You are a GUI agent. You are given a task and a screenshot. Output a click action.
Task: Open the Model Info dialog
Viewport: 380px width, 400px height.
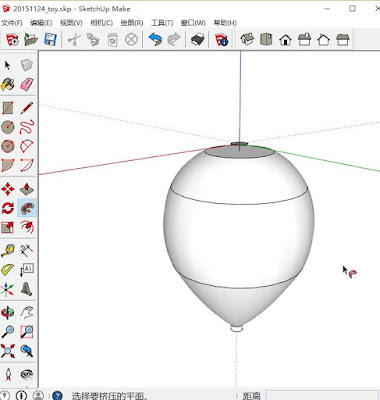point(221,40)
